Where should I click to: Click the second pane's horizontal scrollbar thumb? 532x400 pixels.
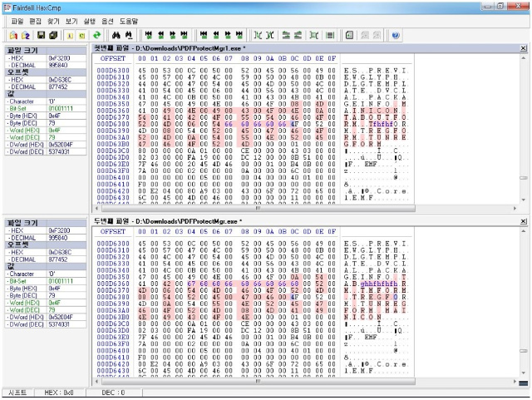click(259, 382)
